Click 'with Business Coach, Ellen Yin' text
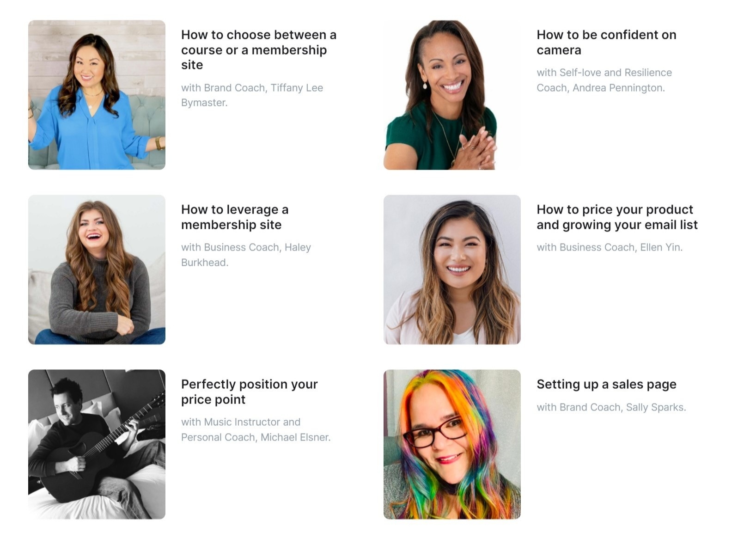Screen dimensions: 756x545 click(x=610, y=247)
